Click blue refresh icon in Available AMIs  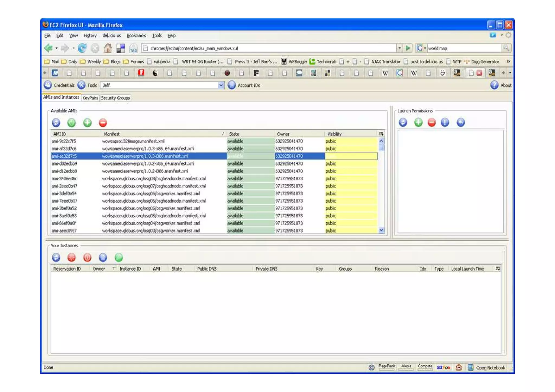click(x=56, y=123)
